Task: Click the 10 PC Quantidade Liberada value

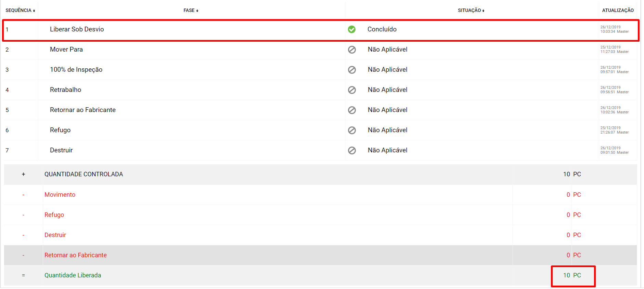Action: pyautogui.click(x=572, y=275)
